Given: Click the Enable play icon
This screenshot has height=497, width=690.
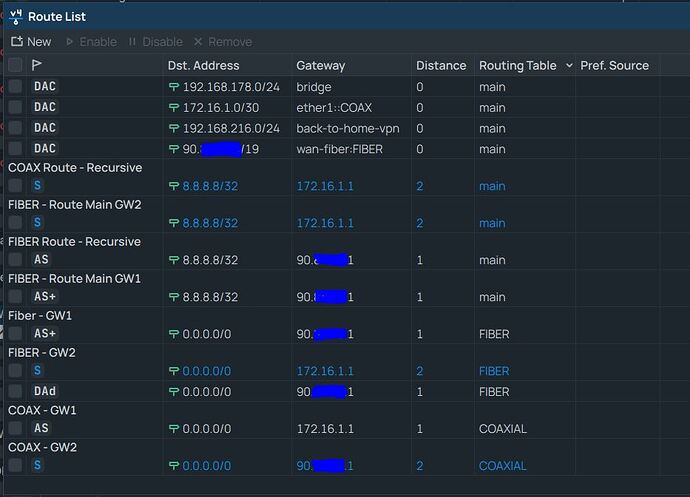Looking at the screenshot, I should 70,42.
